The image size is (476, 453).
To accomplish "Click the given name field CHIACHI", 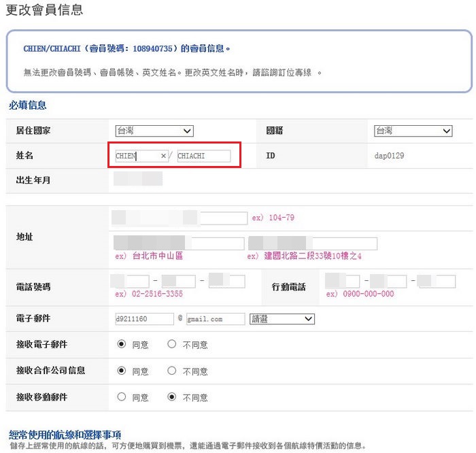I will (x=203, y=156).
